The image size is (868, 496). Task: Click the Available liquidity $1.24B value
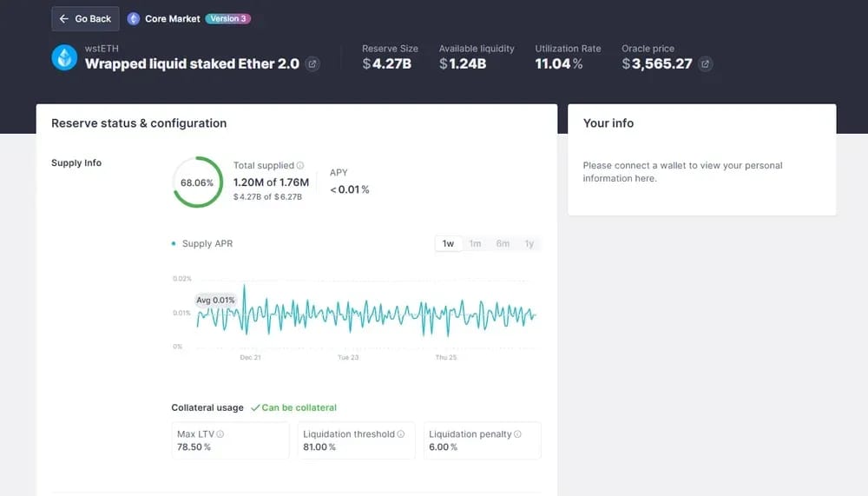[463, 64]
